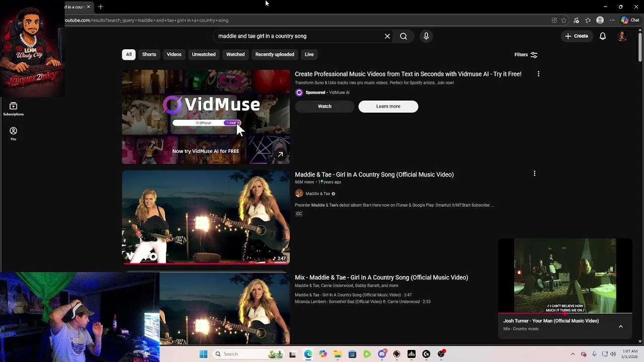Show hidden system tray icons chevron
Viewport: 644px width, 362px height.
click(573, 354)
